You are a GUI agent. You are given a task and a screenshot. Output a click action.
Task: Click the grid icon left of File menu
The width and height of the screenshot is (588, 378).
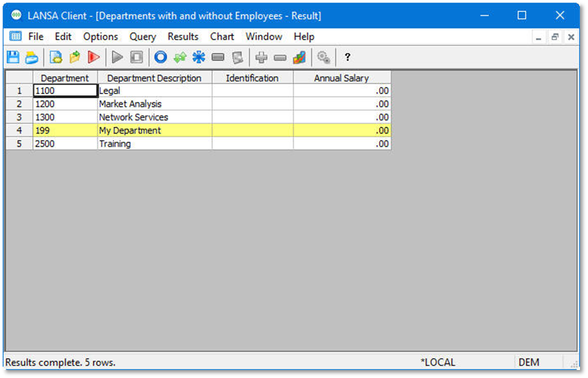click(x=15, y=37)
